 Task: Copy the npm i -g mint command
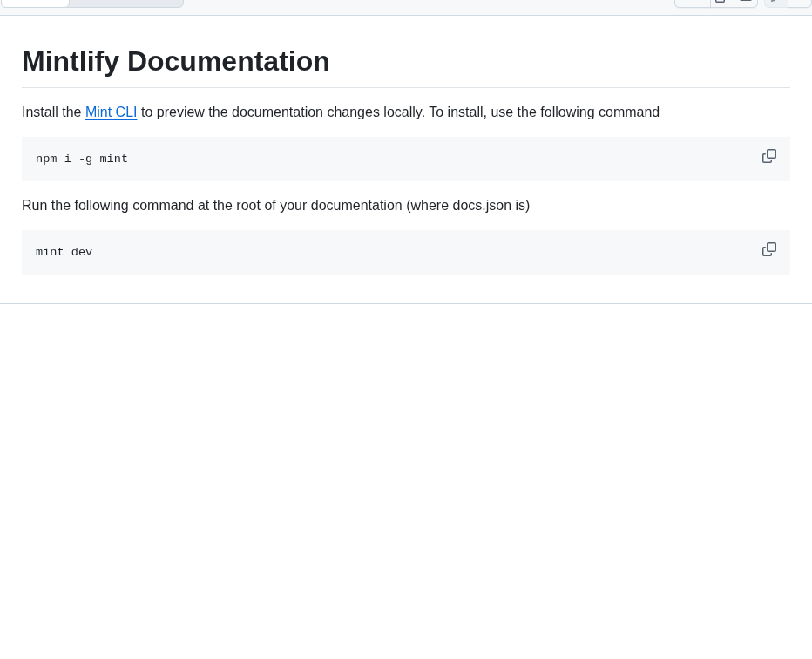769,156
